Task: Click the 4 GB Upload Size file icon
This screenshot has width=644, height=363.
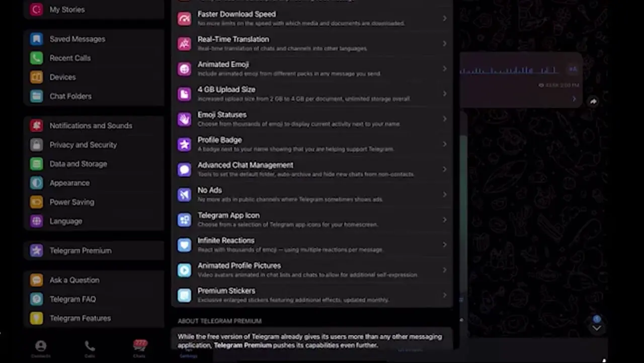Action: [x=185, y=94]
